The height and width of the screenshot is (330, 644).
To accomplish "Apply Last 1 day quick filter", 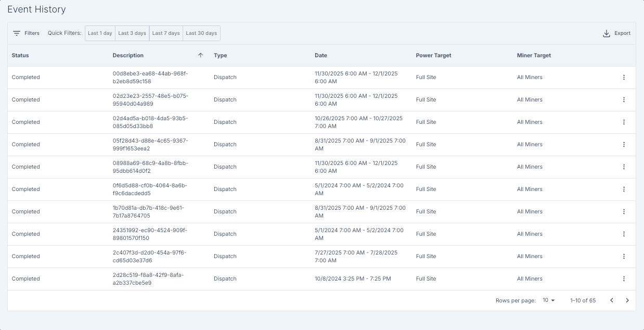I will click(x=100, y=33).
